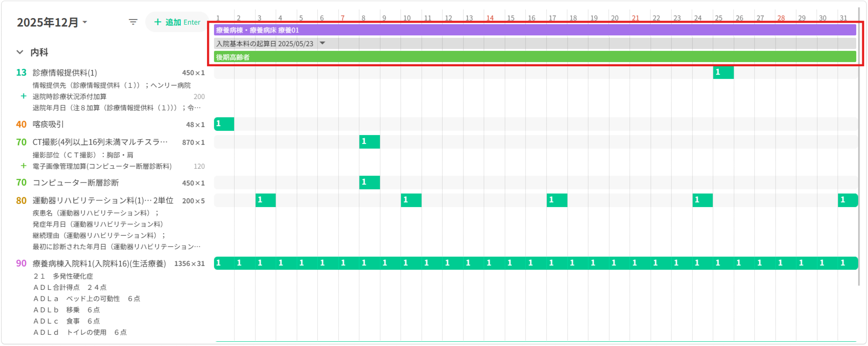The height and width of the screenshot is (346, 868).
Task: Click the plus icon beside 電子画像管理加算
Action: point(24,166)
